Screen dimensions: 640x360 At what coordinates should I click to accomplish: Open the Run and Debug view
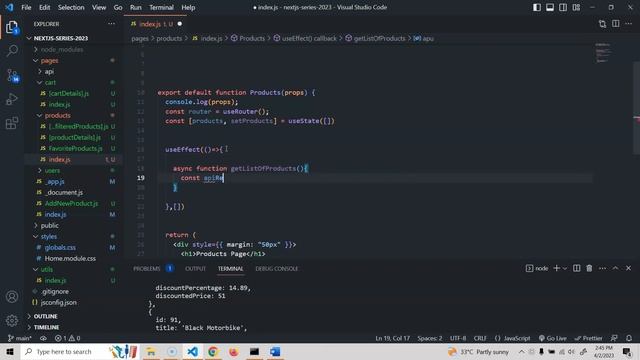point(12,99)
